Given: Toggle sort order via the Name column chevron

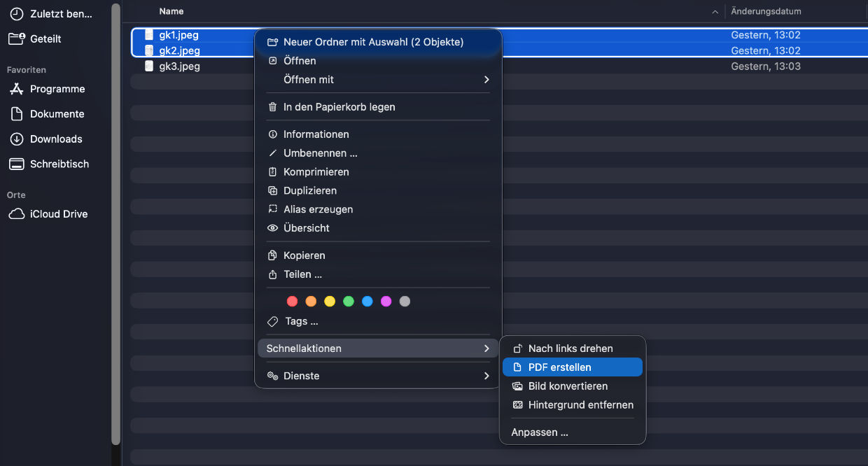Looking at the screenshot, I should [715, 12].
